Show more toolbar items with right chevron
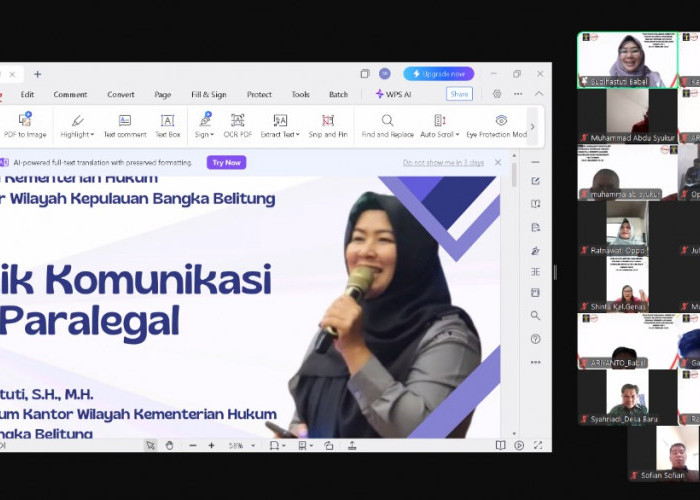 click(532, 127)
